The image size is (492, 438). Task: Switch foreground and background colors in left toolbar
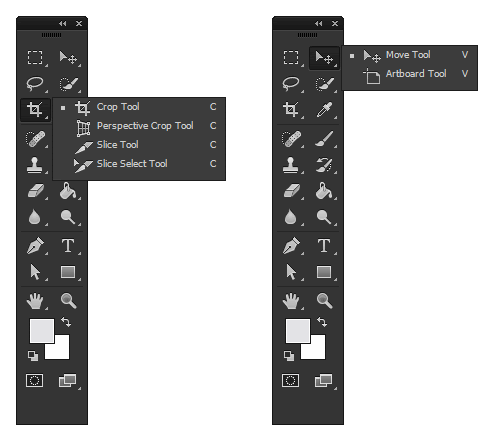(x=66, y=322)
